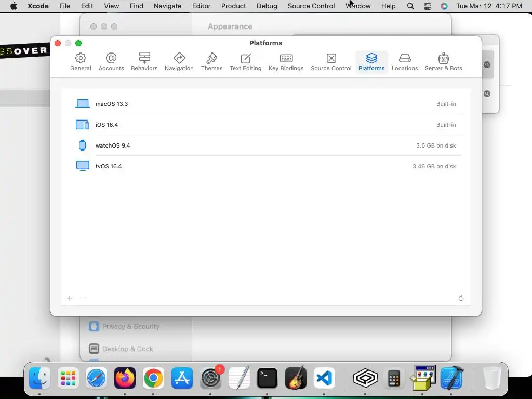The width and height of the screenshot is (532, 399).
Task: Select Desktop & Dock in System Settings
Action: point(121,349)
